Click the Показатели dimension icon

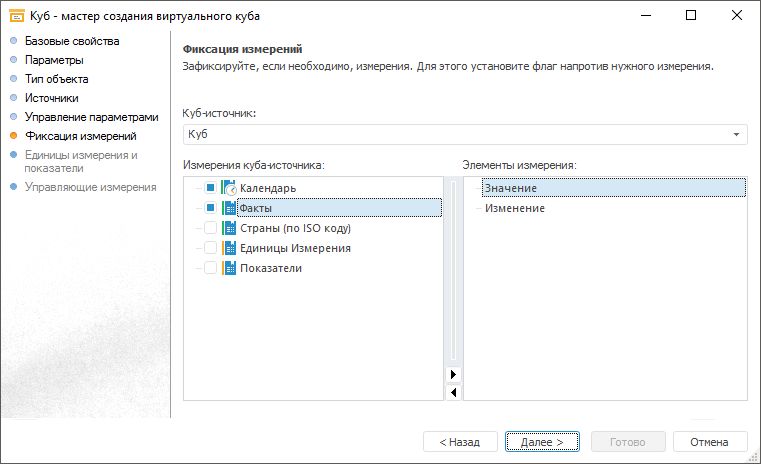229,268
